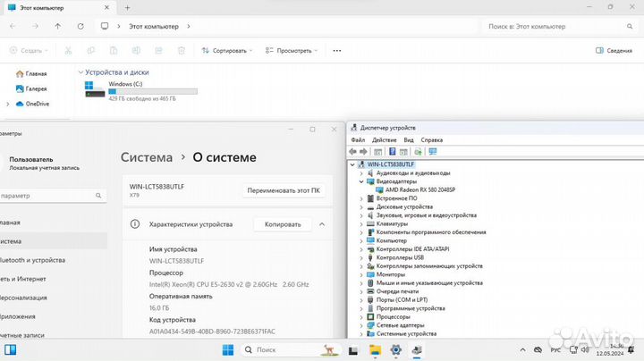Viewport: 644px width, 361px height.
Task: Collapse Характеристики устройства section
Action: click(x=321, y=224)
